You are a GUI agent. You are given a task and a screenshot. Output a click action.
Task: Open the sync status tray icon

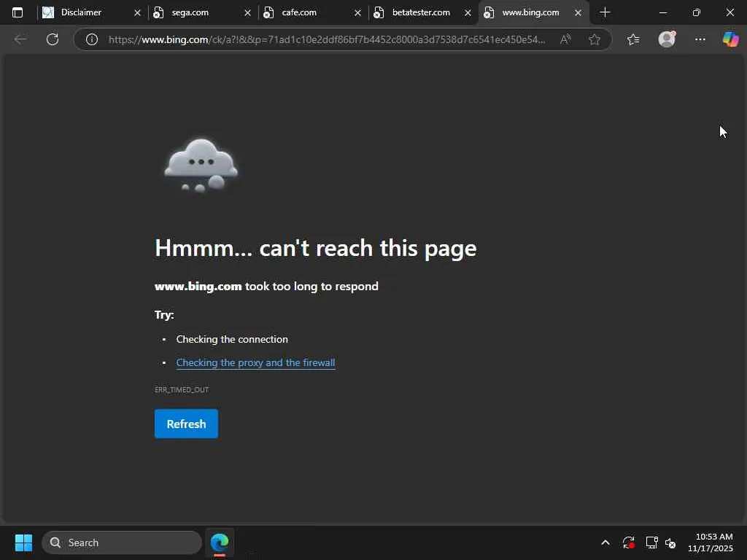628,542
